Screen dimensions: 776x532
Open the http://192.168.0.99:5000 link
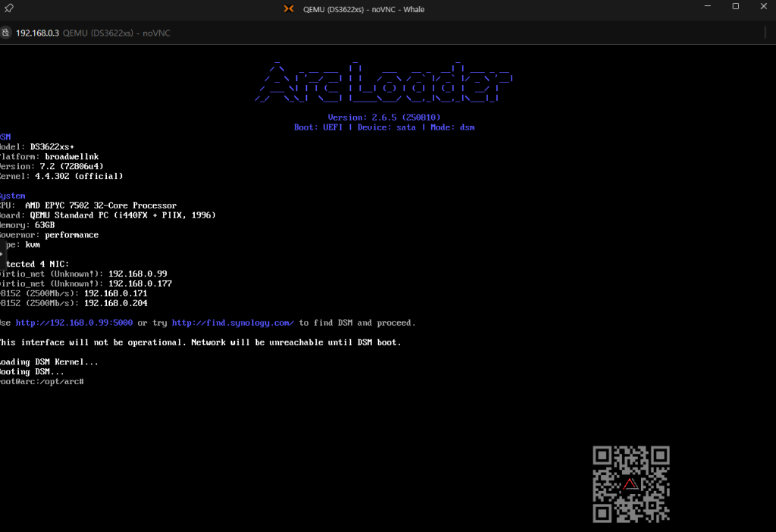[74, 323]
